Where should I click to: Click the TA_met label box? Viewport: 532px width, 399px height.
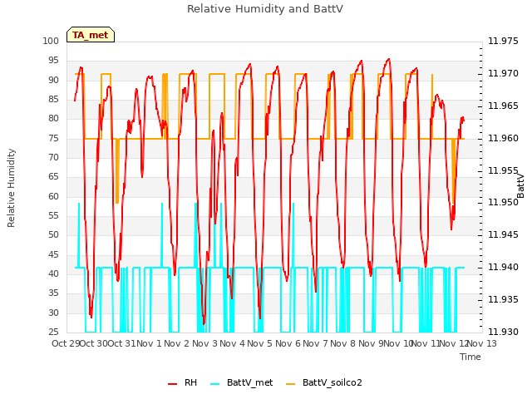click(91, 35)
